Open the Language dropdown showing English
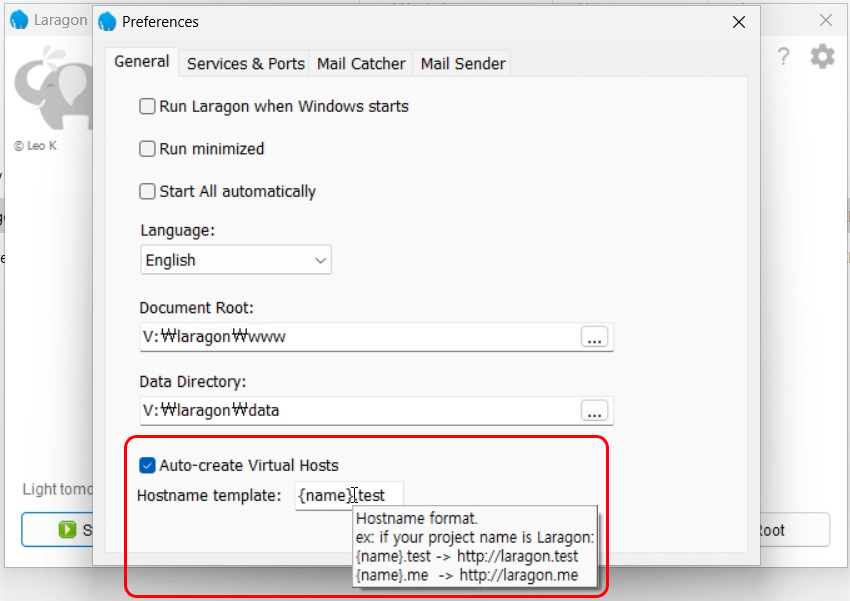The image size is (850, 601). pyautogui.click(x=236, y=260)
